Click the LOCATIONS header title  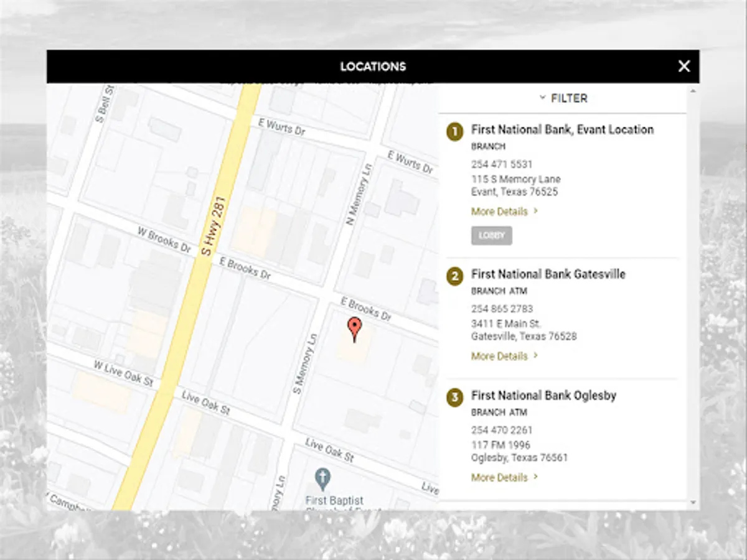[373, 67]
